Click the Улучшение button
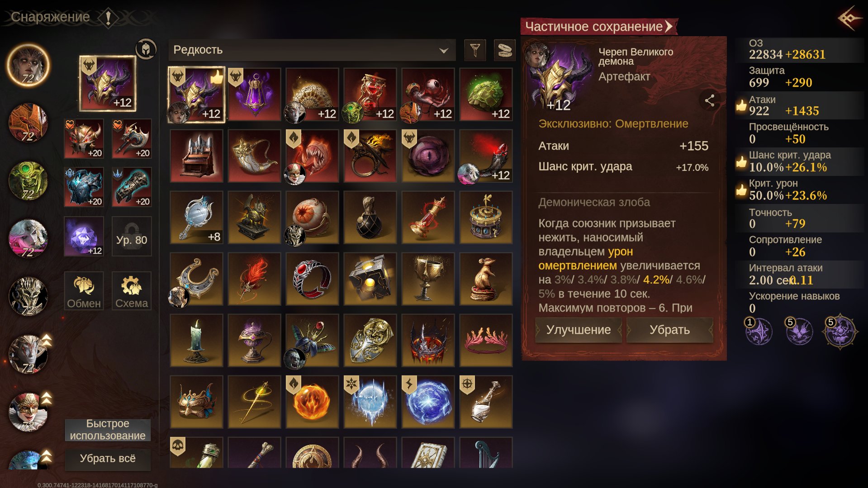The height and width of the screenshot is (488, 868). click(579, 330)
